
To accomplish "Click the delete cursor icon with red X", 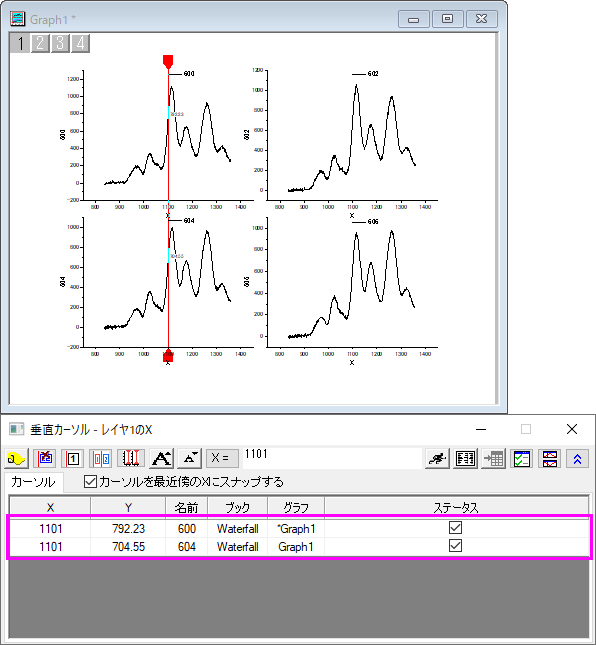I will [x=45, y=458].
